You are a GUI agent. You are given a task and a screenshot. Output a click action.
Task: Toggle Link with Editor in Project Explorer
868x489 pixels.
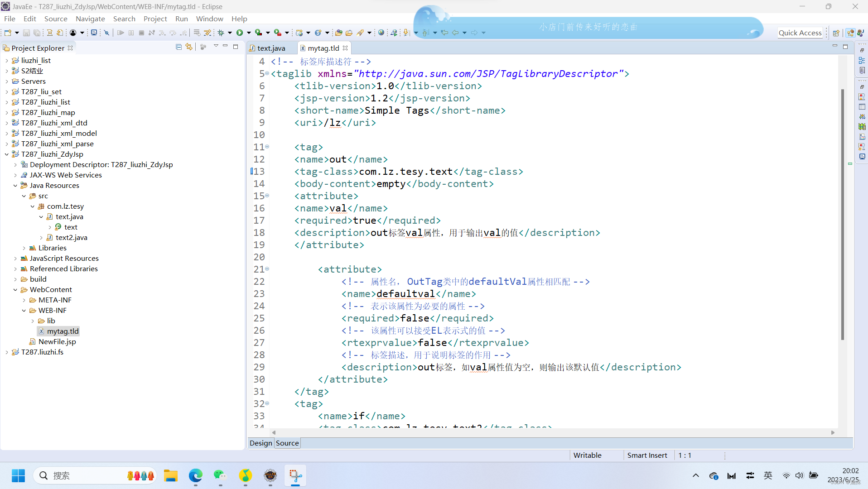(x=189, y=47)
